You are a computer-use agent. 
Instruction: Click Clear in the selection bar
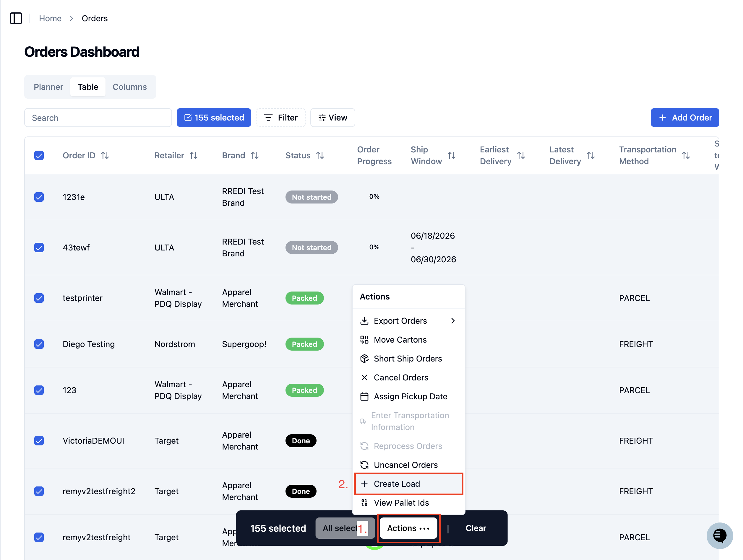point(476,528)
